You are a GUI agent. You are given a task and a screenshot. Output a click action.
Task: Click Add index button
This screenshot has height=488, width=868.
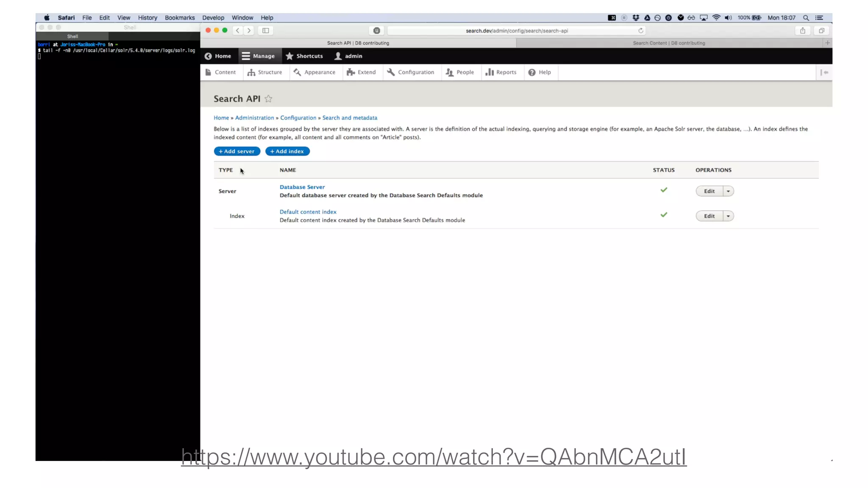click(x=287, y=151)
